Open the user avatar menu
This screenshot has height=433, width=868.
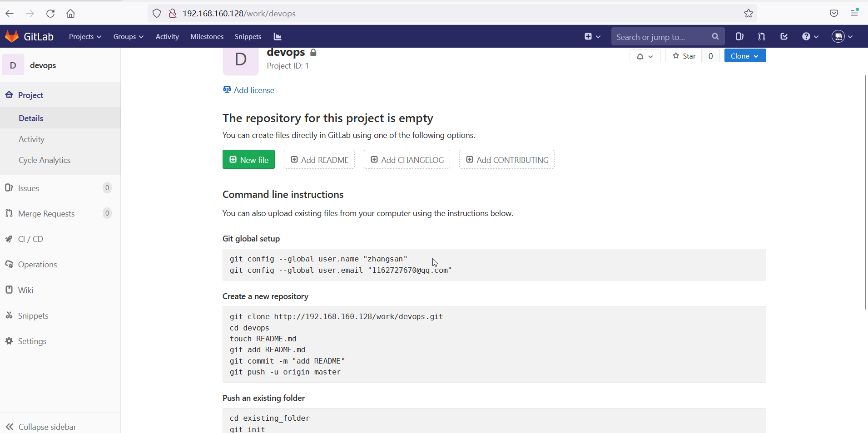842,36
